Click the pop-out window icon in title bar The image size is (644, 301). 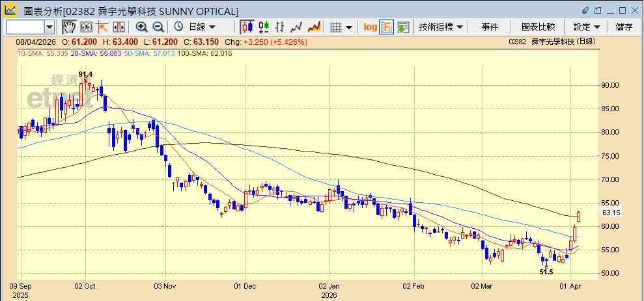598,10
